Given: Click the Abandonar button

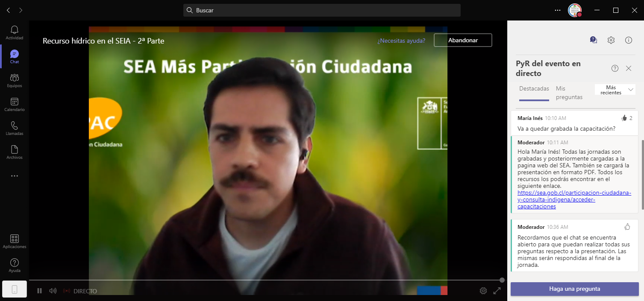Looking at the screenshot, I should click(x=463, y=40).
